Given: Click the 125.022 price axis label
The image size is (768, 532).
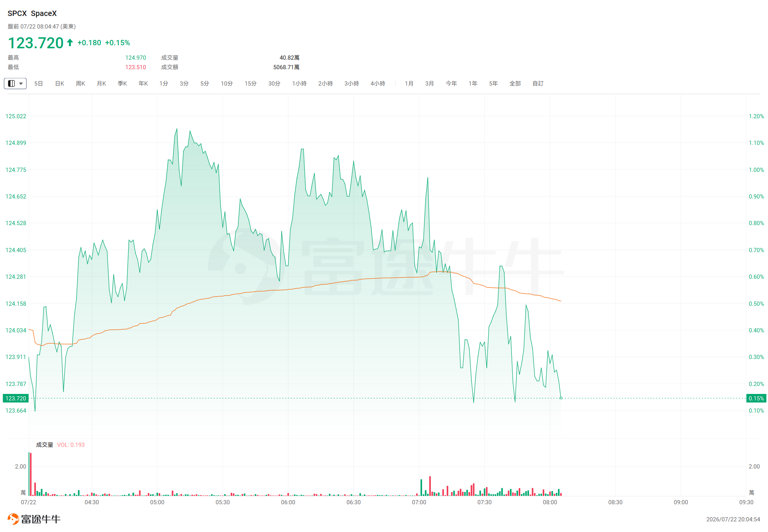Looking at the screenshot, I should (16, 116).
